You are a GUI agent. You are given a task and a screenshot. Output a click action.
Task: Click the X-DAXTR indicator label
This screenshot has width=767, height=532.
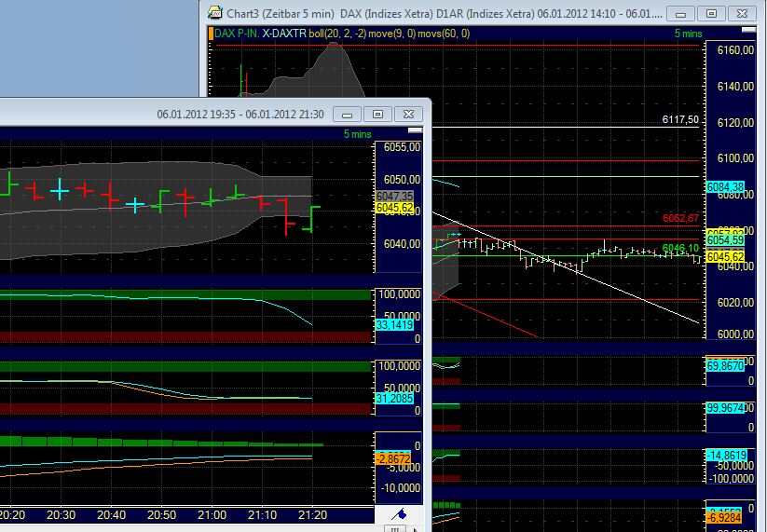pos(288,33)
